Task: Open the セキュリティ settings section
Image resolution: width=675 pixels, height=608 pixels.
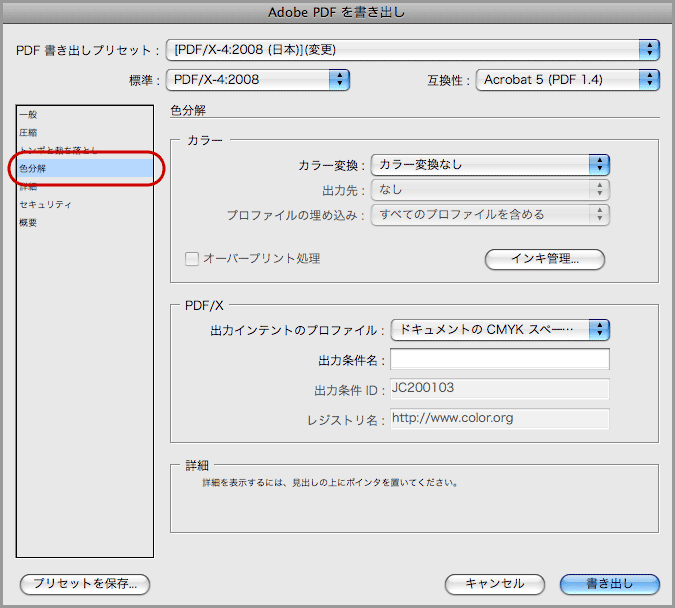Action: pyautogui.click(x=45, y=204)
